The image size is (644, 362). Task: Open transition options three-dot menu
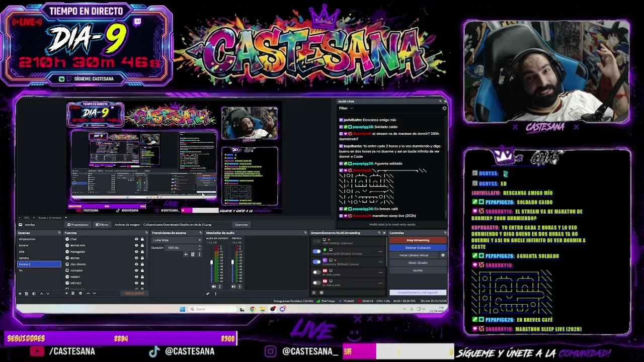[199, 254]
